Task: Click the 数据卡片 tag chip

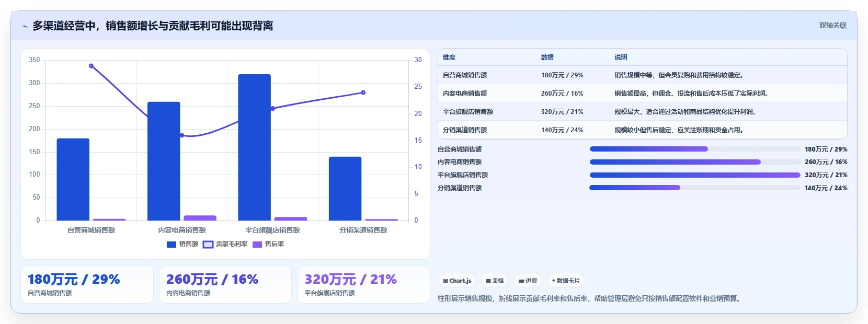Action: [566, 281]
